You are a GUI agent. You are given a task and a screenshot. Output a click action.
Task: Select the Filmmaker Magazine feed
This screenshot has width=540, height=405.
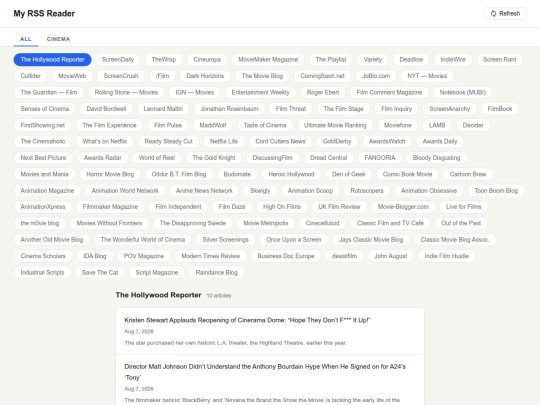tap(110, 207)
